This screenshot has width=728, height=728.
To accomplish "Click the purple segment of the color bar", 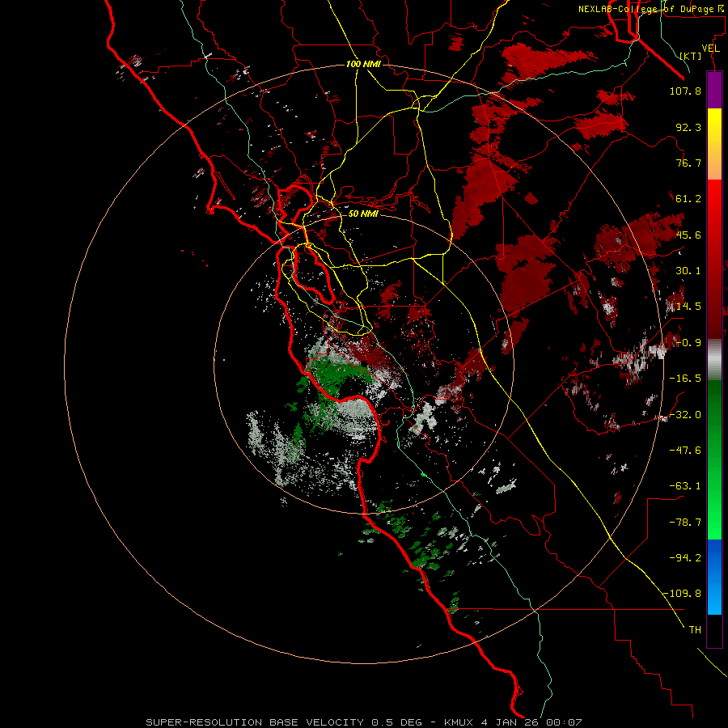I will 714,91.
